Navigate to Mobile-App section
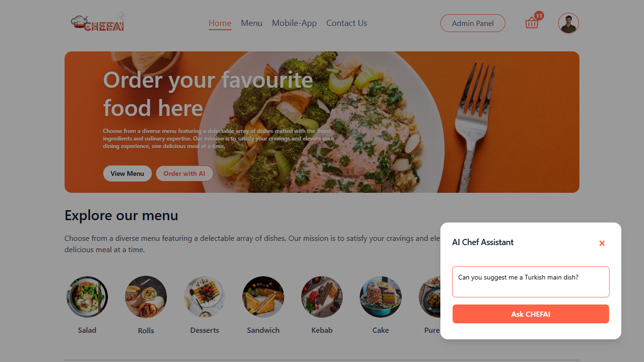The height and width of the screenshot is (362, 644). tap(294, 23)
